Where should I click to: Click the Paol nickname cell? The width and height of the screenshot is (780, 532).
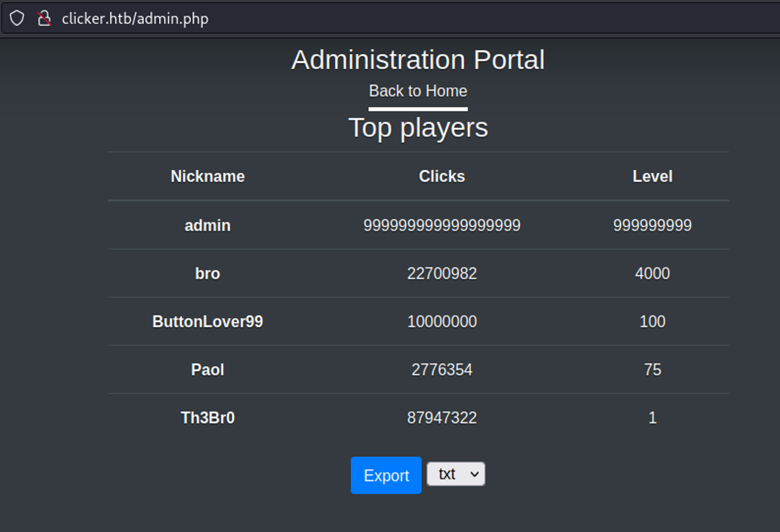(x=207, y=370)
